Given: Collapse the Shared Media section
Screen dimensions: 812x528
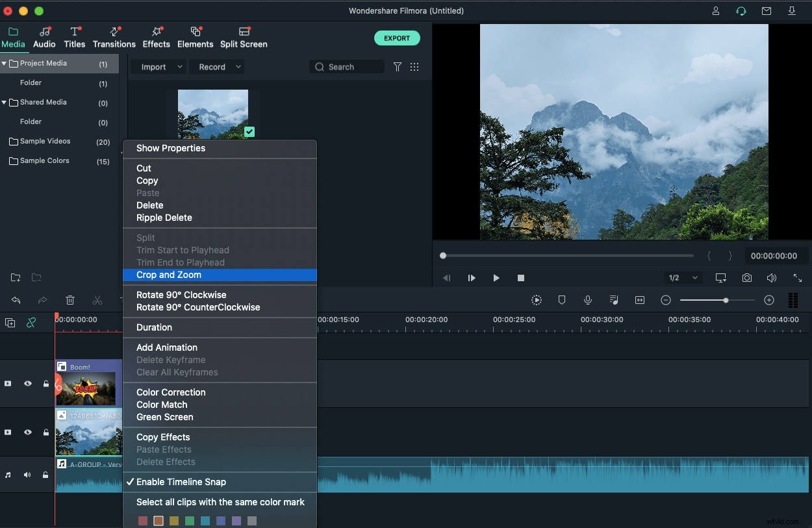Looking at the screenshot, I should [5, 102].
